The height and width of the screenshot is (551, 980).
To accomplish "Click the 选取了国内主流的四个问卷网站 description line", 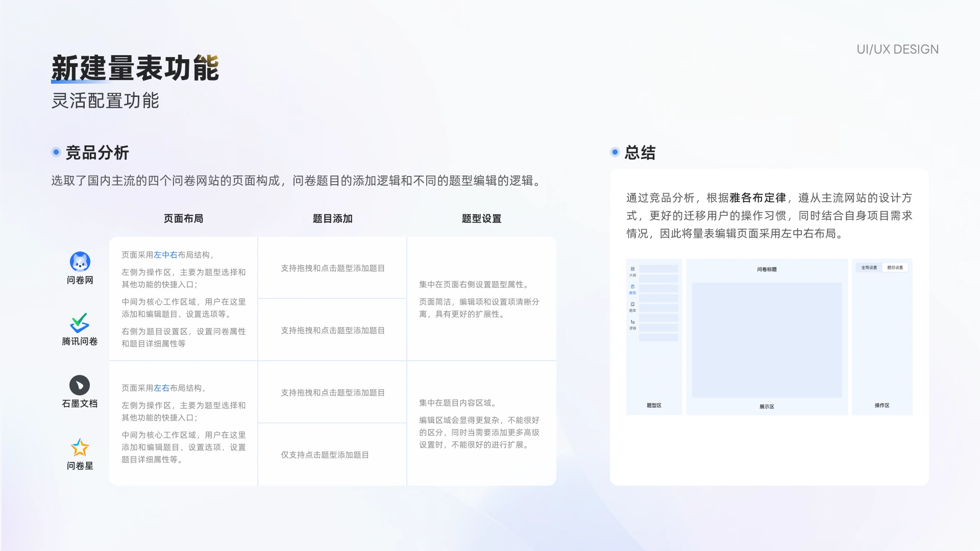I will (298, 181).
